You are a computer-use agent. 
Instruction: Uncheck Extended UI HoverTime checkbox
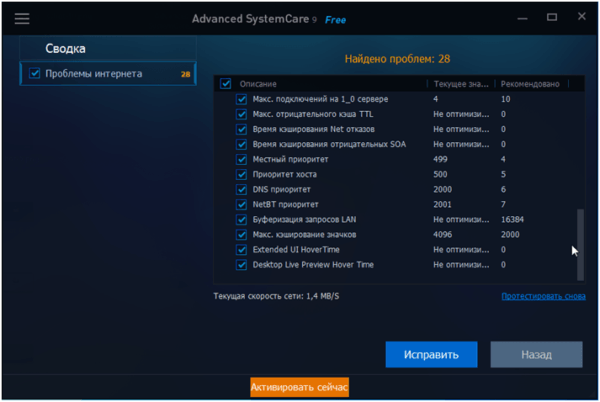click(241, 250)
